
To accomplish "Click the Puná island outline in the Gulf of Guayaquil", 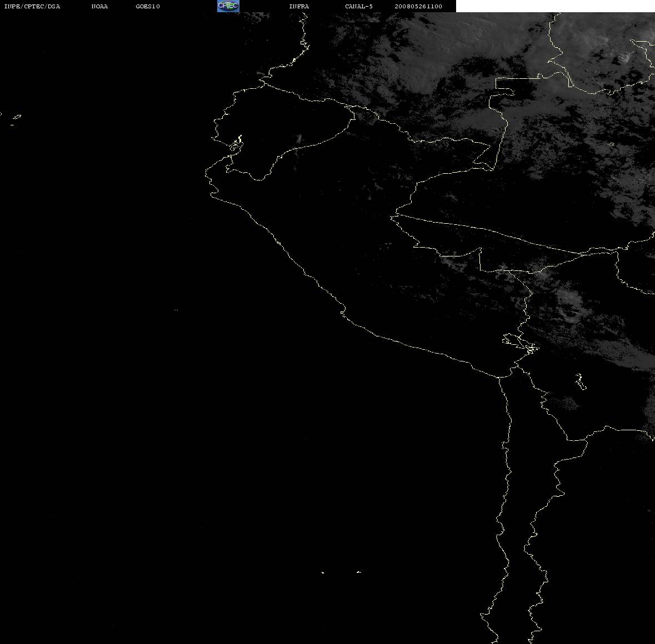I will 236,143.
